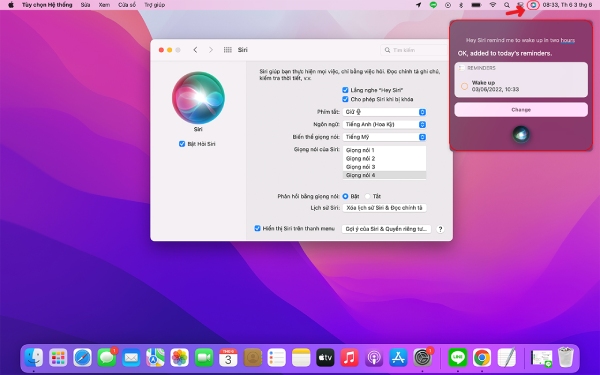Open Wi-Fi status in menu bar
This screenshot has width=600, height=375.
tap(493, 5)
